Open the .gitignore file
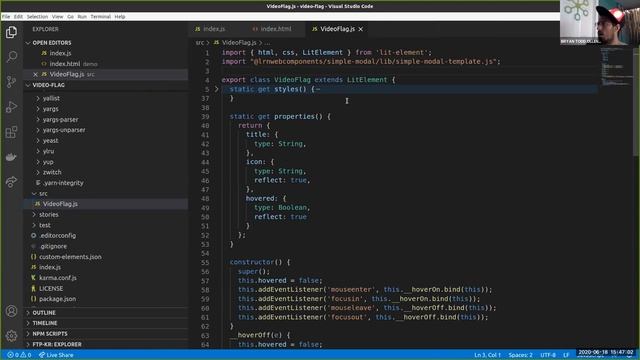This screenshot has width=640, height=360. (x=53, y=247)
